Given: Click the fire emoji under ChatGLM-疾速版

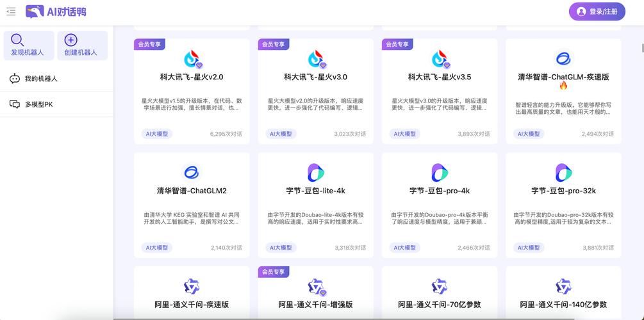Looking at the screenshot, I should point(563,85).
